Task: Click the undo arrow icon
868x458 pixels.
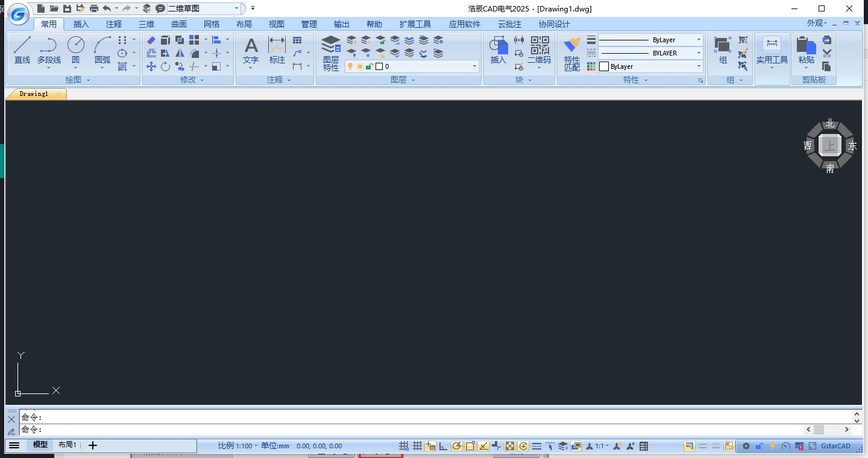Action: click(x=107, y=8)
